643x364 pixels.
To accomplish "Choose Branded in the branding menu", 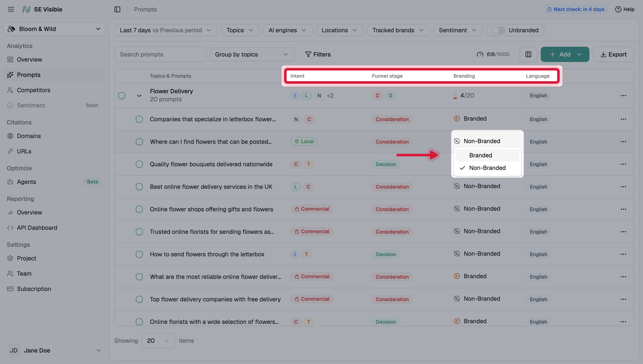I will 487,155.
